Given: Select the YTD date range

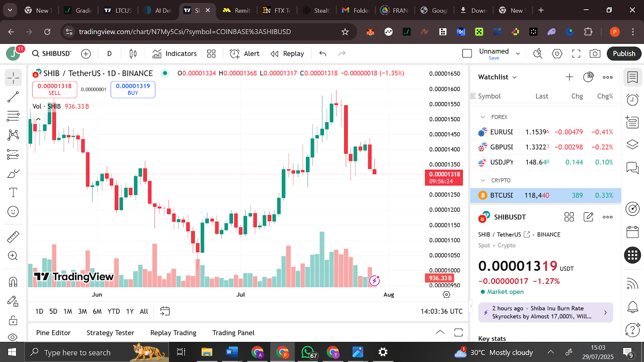Looking at the screenshot, I should [114, 311].
